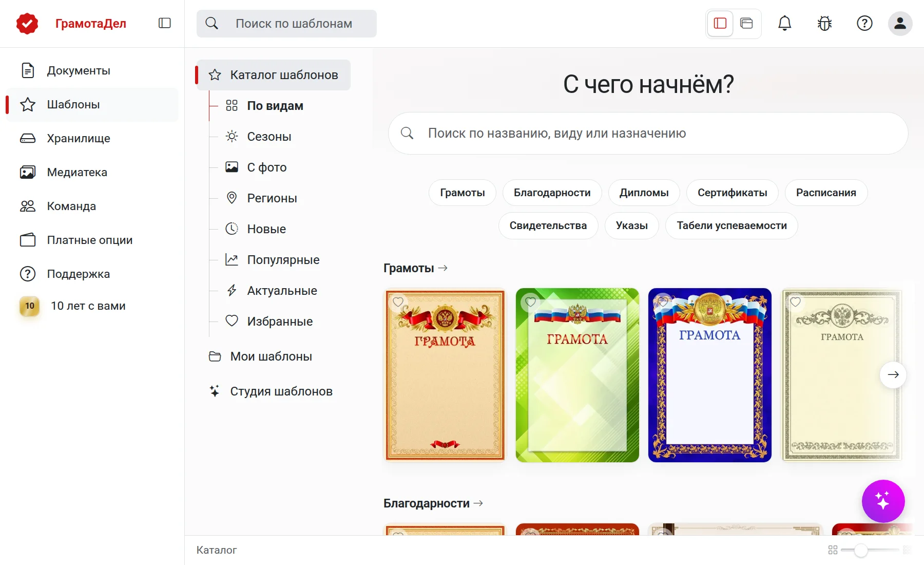
Task: Favorite the blue Грамота template
Action: (x=663, y=302)
